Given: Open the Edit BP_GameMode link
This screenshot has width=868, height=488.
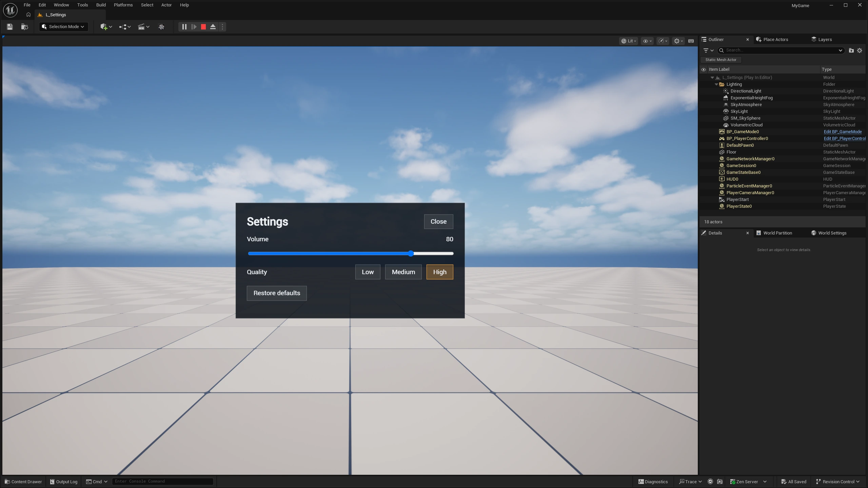Looking at the screenshot, I should click(843, 132).
